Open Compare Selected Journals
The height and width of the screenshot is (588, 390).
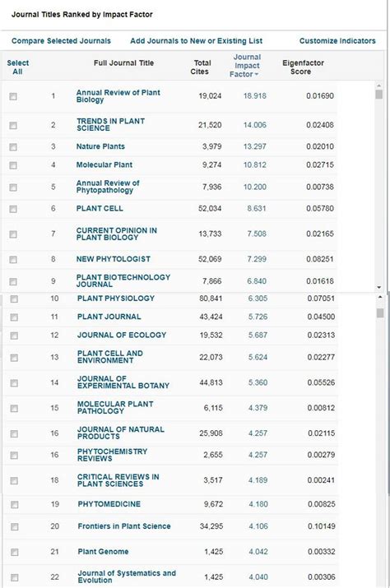pos(61,41)
